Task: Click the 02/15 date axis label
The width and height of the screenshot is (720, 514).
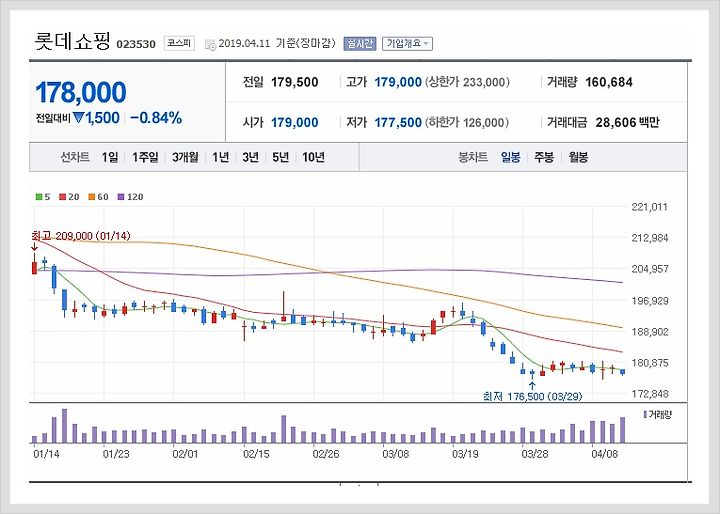Action: (x=256, y=454)
